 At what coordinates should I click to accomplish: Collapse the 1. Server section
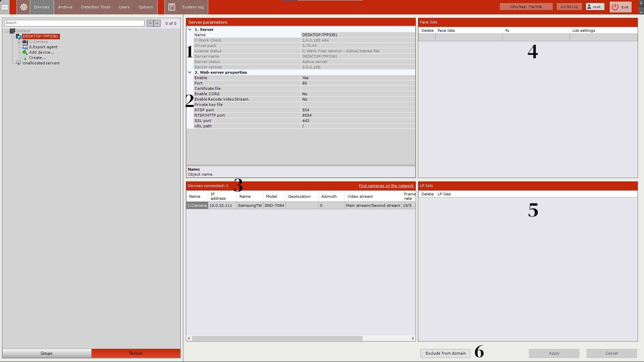[190, 29]
